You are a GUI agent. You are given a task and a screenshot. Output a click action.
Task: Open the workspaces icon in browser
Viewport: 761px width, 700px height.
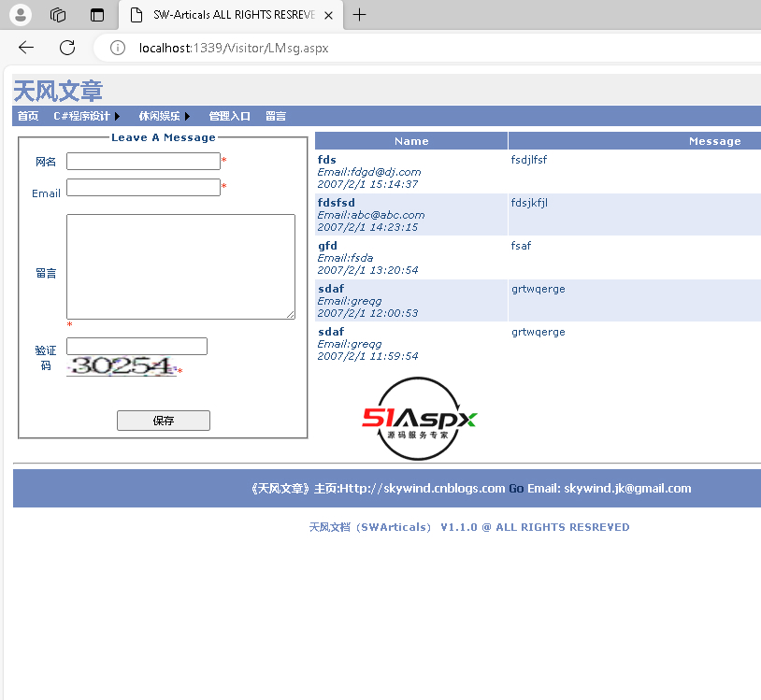pos(58,15)
